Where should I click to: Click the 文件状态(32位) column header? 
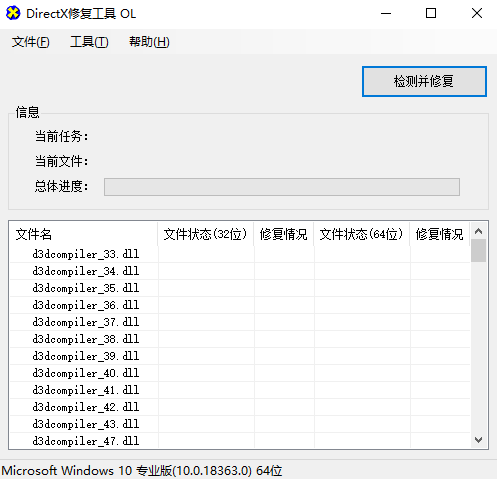tap(205, 234)
